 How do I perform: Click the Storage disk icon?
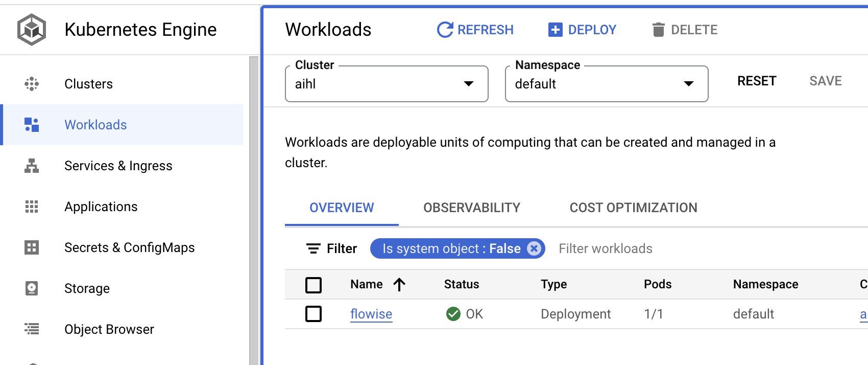click(x=32, y=288)
